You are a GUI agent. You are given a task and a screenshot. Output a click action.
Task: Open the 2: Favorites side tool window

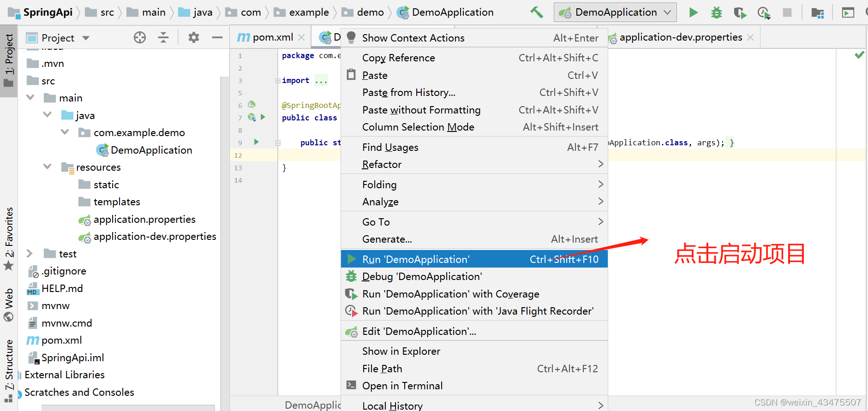(9, 238)
